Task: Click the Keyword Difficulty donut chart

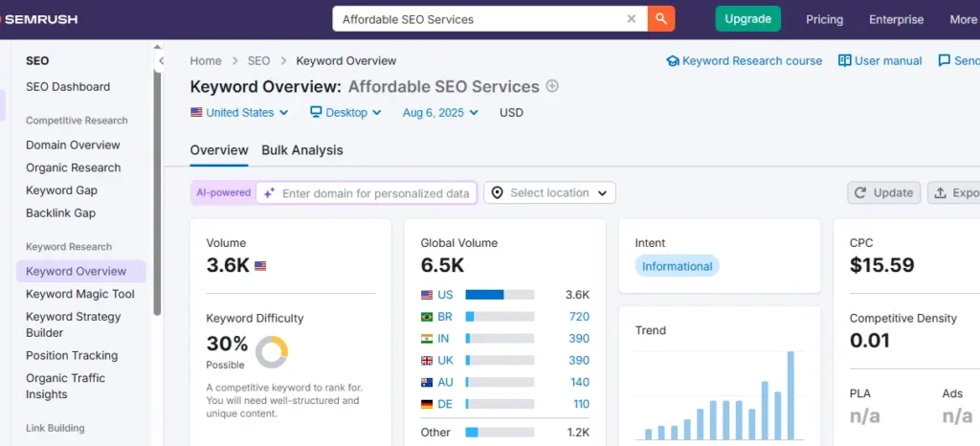Action: coord(272,352)
